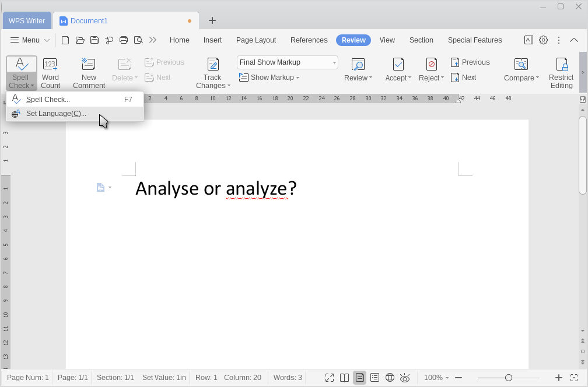Open the settings gear icon

click(x=543, y=40)
